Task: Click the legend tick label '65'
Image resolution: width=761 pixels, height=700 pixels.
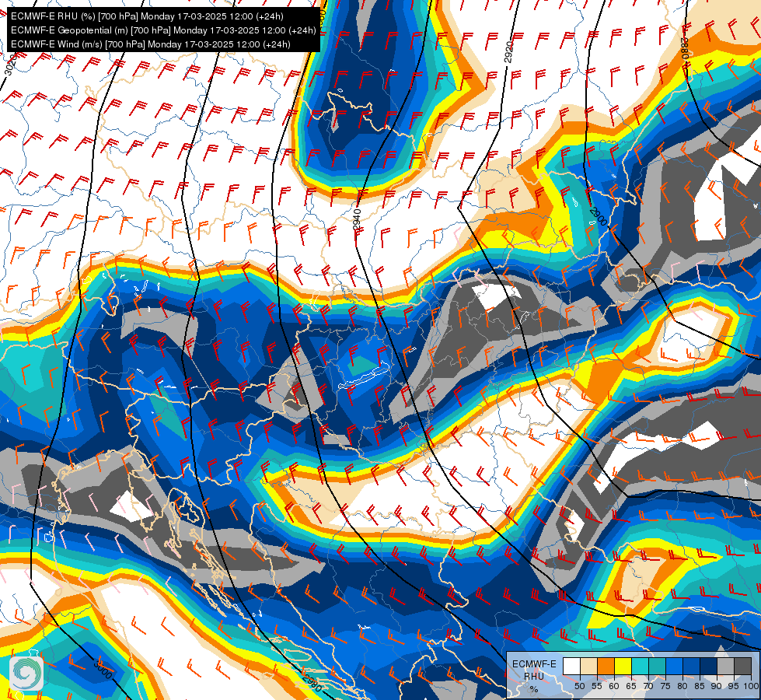Action: [631, 687]
